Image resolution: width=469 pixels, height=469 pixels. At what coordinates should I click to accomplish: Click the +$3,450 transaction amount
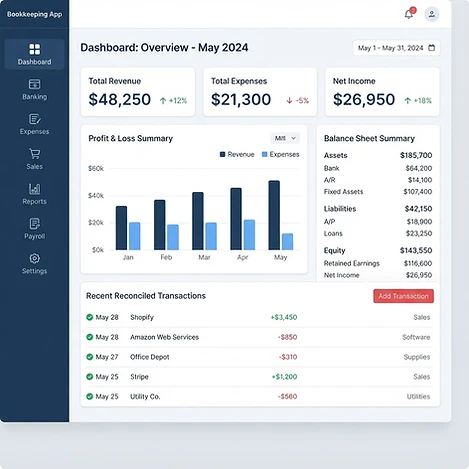click(x=284, y=317)
